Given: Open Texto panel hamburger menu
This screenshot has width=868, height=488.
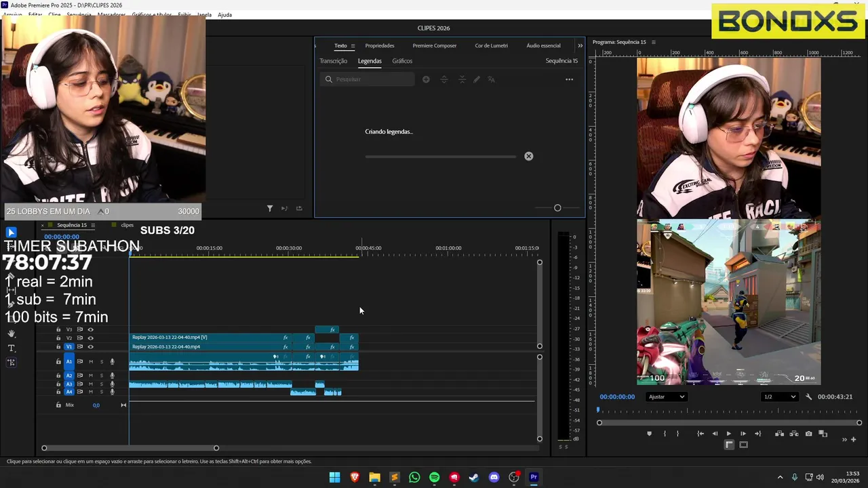Looking at the screenshot, I should [353, 46].
